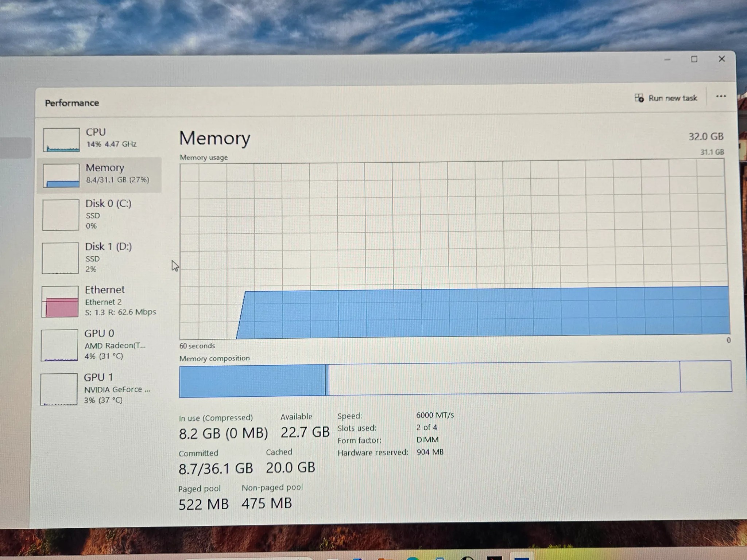The image size is (747, 560).
Task: Select Disk 0 (C:) in sidebar
Action: [x=99, y=214]
